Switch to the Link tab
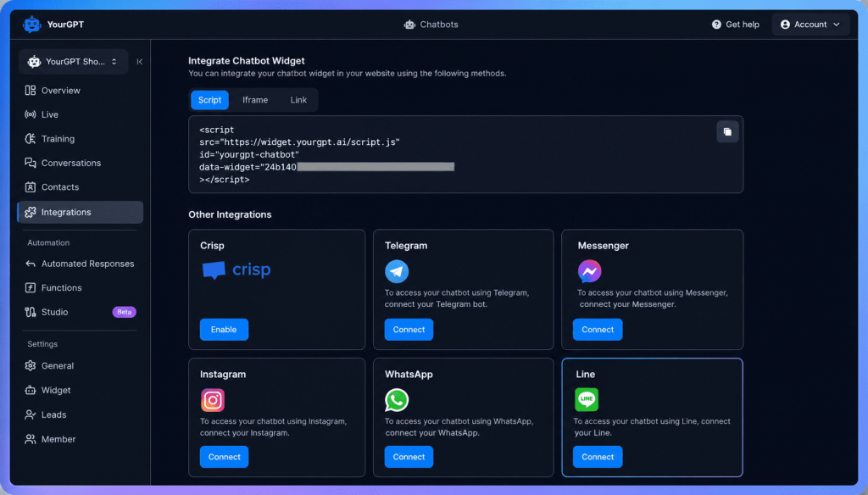This screenshot has width=868, height=495. point(298,100)
